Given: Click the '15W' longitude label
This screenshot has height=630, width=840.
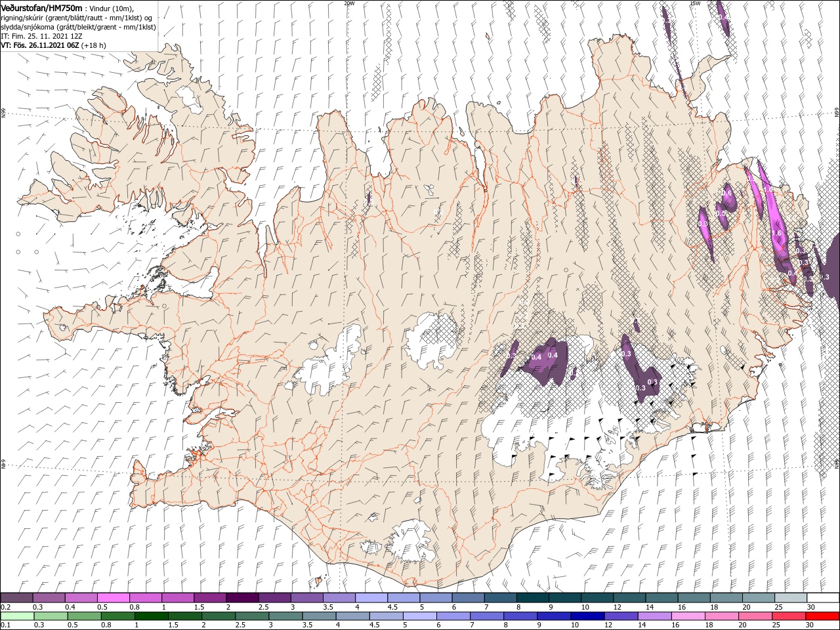Looking at the screenshot, I should coord(695,3).
